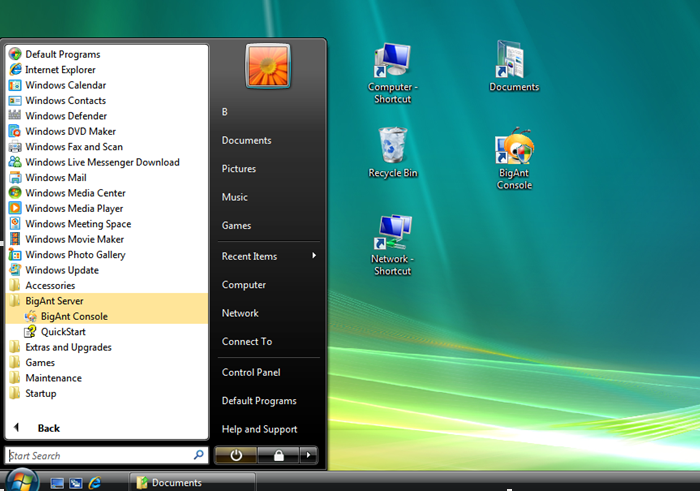Expand the Extras and Upgrades folder
Viewport: 700px width, 491px height.
(x=107, y=347)
